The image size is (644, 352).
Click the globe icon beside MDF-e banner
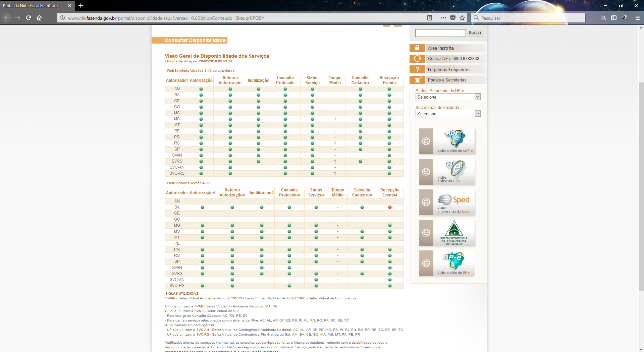click(x=426, y=141)
